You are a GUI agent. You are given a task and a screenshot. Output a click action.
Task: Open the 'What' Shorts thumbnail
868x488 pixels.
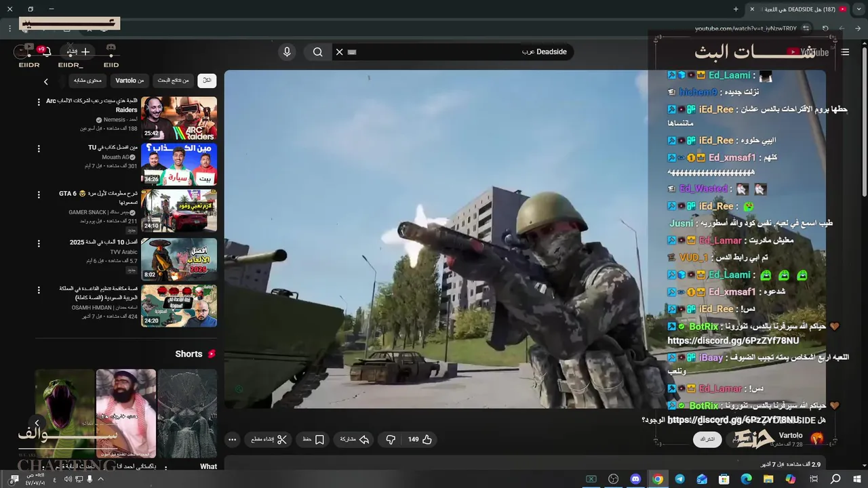[x=187, y=413]
